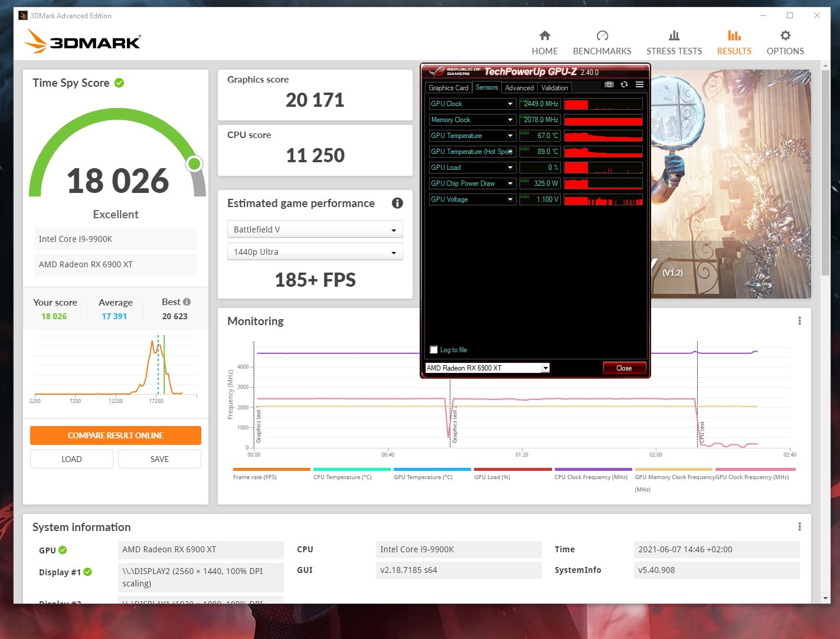This screenshot has width=840, height=639.
Task: Toggle the GPU Clock Frequency legend item
Action: tap(754, 474)
